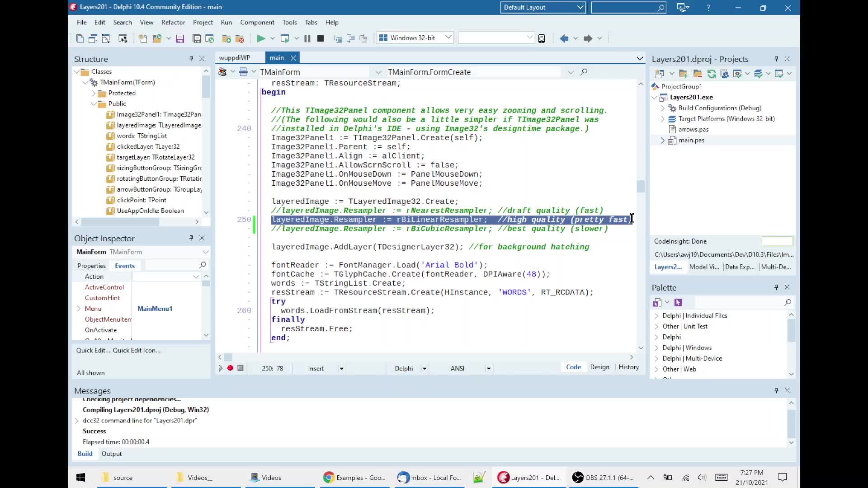Click the Save disk icon in toolbar
The height and width of the screenshot is (488, 868).
[180, 38]
